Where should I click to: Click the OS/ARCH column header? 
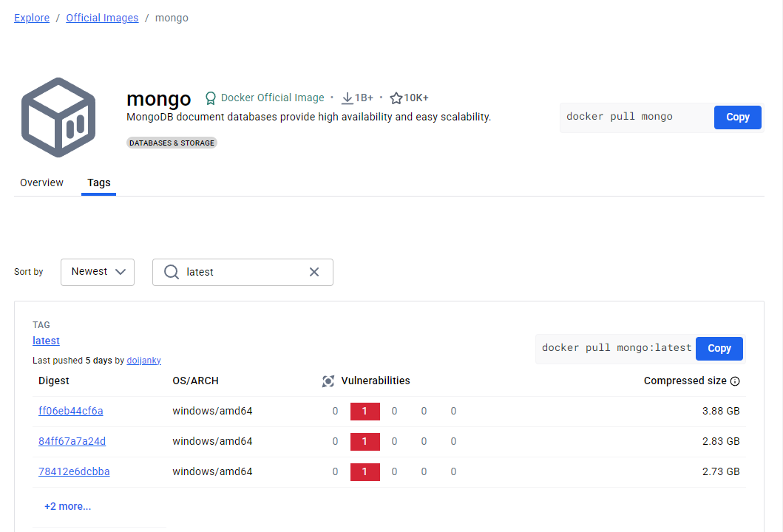(x=195, y=381)
